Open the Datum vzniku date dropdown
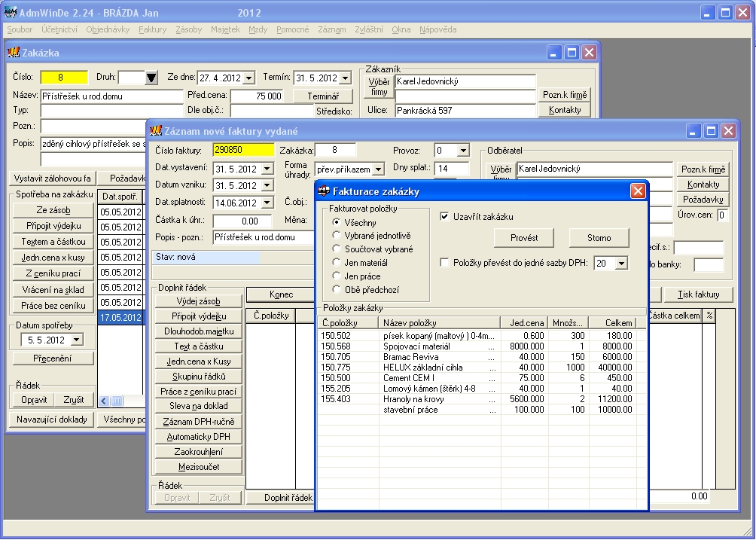The image size is (756, 540). 267,185
